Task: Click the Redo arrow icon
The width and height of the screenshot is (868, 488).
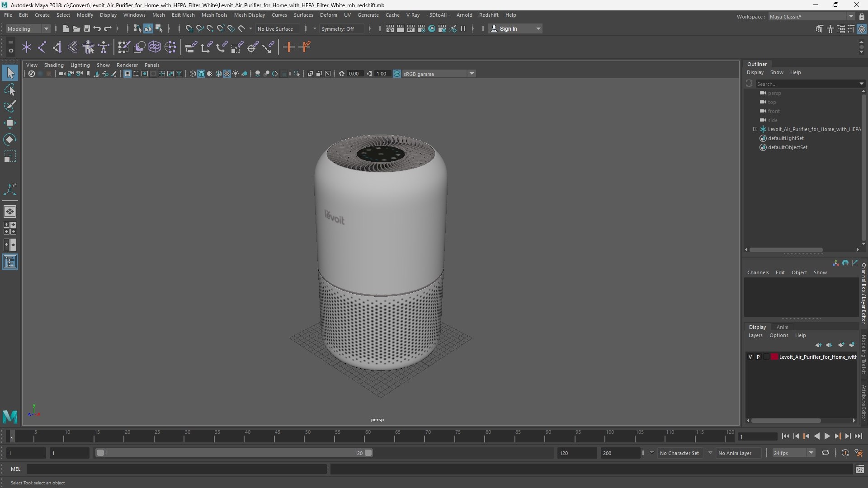Action: [108, 28]
